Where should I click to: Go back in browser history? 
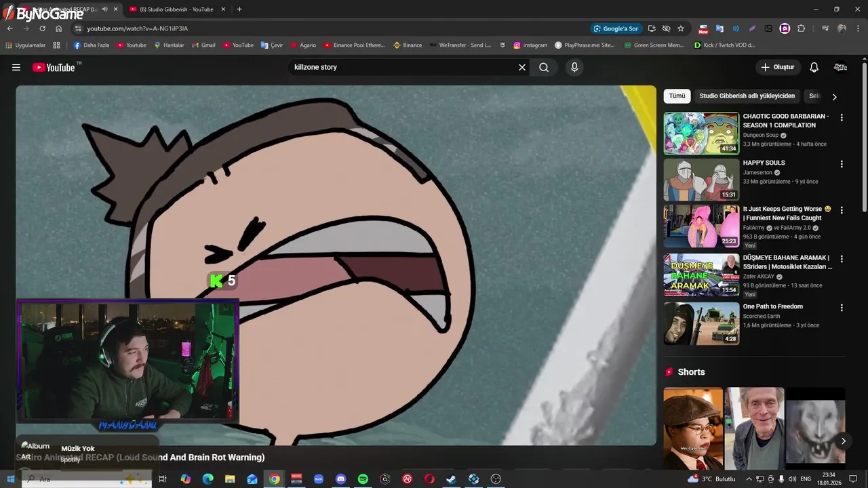[9, 28]
